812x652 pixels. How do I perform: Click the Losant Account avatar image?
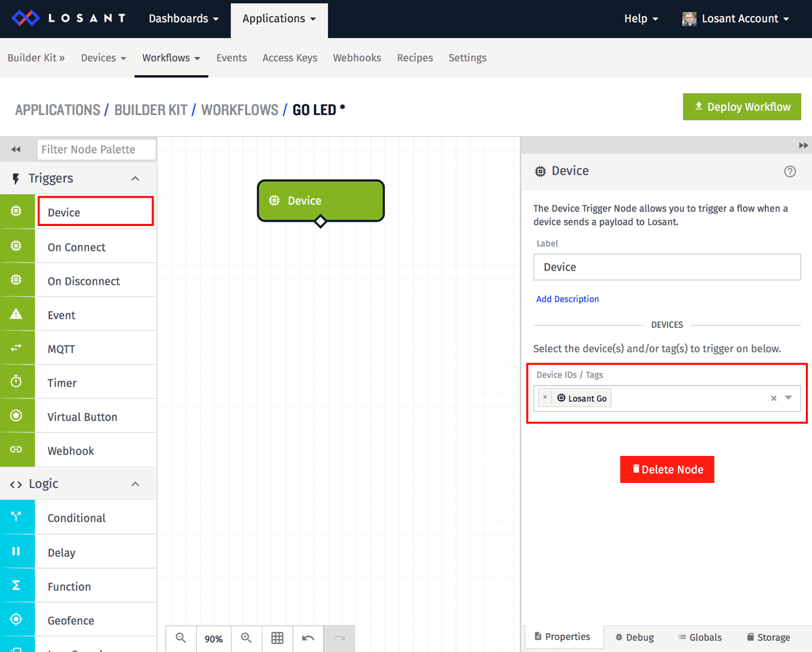[689, 19]
